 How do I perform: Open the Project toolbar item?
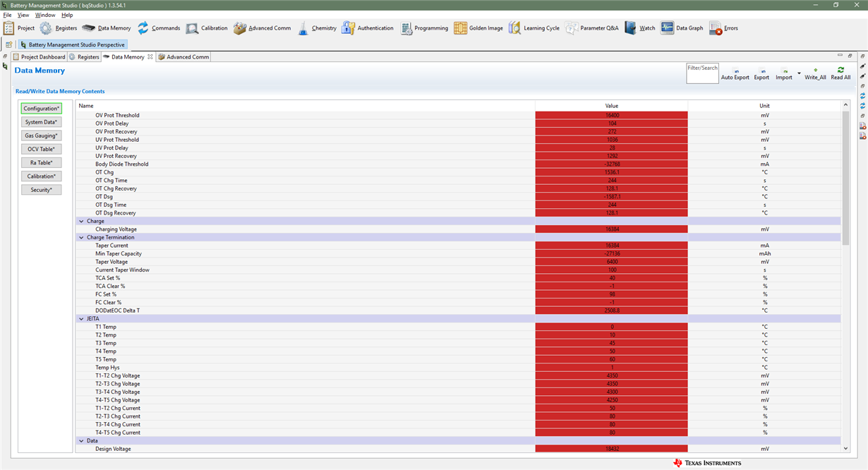pyautogui.click(x=19, y=28)
